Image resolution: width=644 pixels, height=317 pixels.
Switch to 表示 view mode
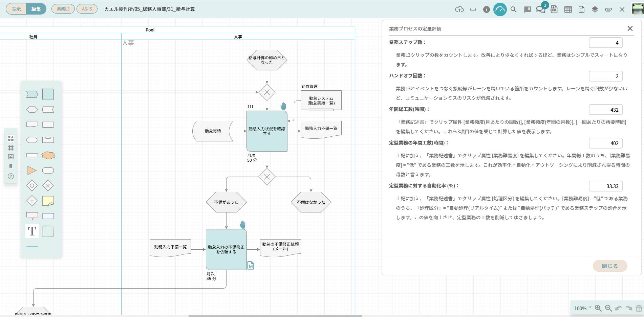[x=16, y=9]
